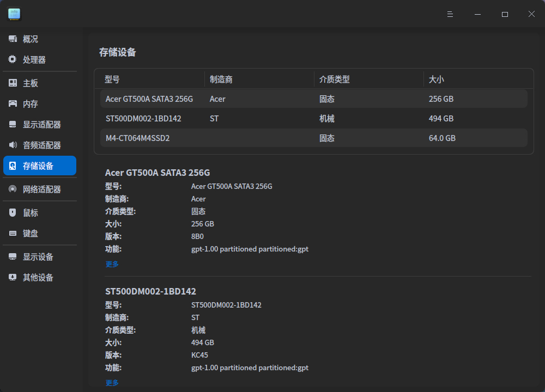Open the title bar main menu

pyautogui.click(x=450, y=14)
